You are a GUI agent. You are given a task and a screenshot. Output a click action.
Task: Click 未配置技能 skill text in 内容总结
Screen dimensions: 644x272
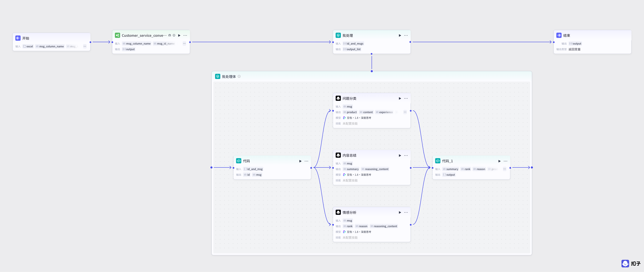click(350, 180)
